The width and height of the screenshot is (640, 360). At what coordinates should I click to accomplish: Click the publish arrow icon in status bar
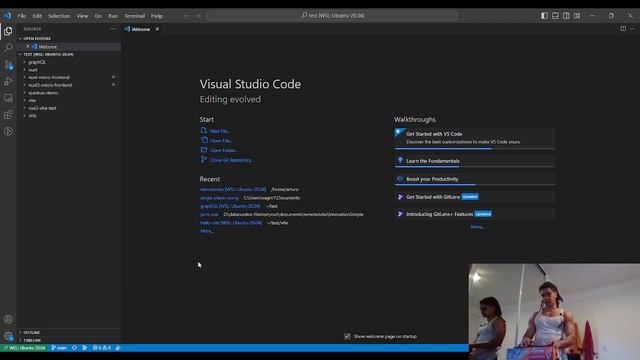pyautogui.click(x=84, y=348)
